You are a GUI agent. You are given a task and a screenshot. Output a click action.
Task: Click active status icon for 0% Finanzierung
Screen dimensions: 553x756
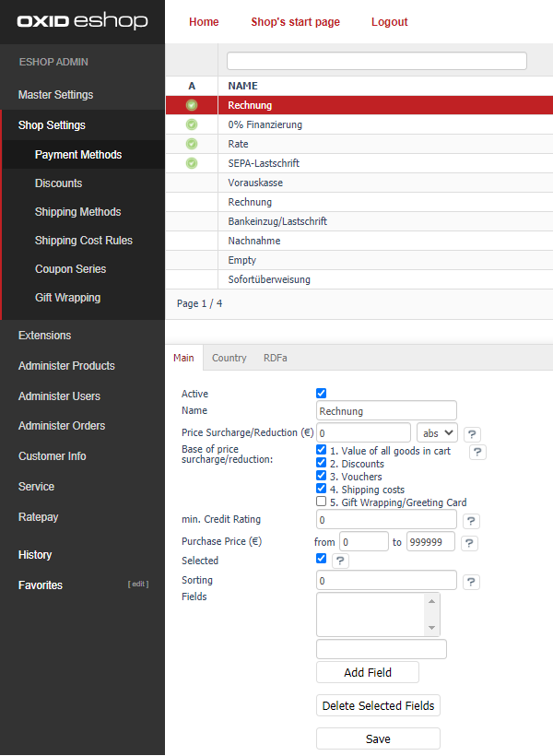click(192, 124)
